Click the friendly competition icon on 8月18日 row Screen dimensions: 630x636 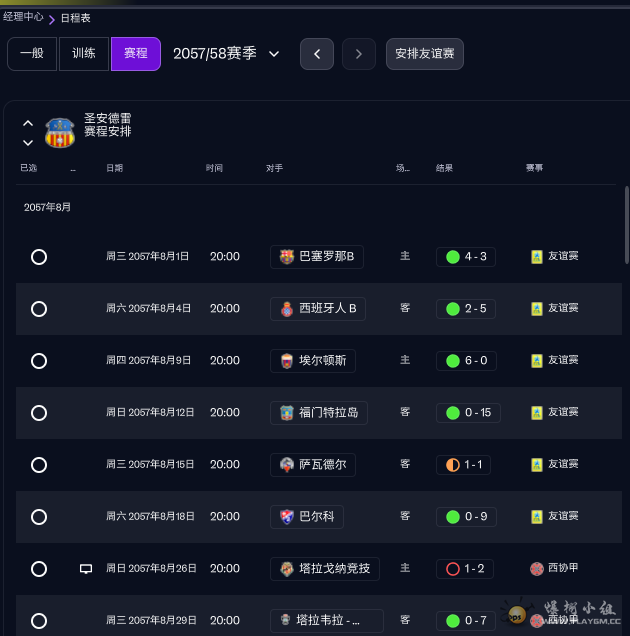click(537, 516)
